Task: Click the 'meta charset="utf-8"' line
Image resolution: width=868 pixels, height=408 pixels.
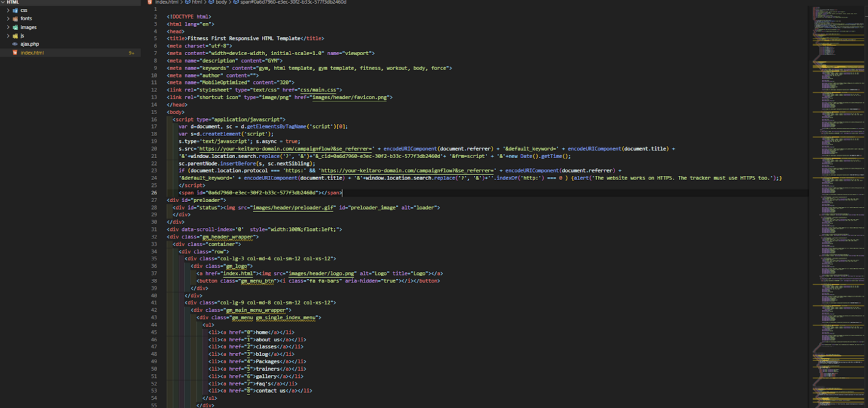Action: click(199, 46)
